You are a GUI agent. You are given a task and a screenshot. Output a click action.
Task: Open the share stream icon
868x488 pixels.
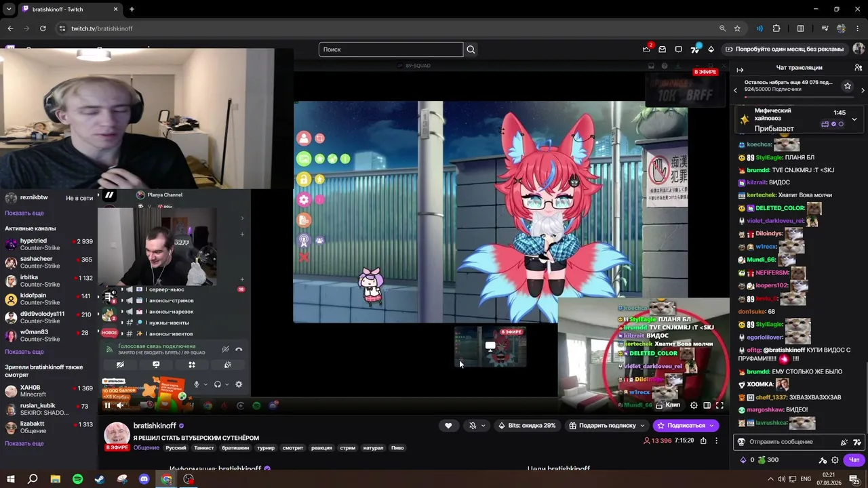pos(703,441)
